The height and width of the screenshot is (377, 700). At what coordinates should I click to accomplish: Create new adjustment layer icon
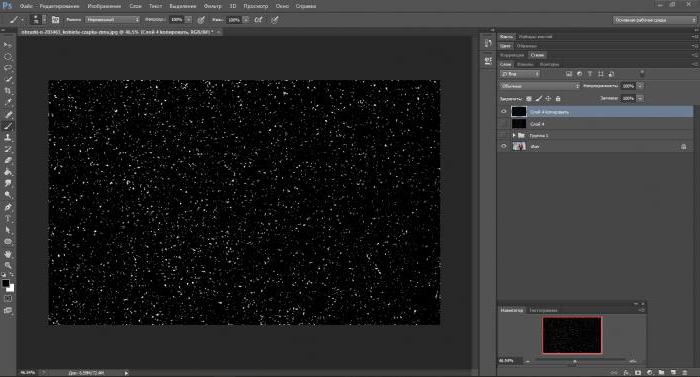pyautogui.click(x=650, y=373)
